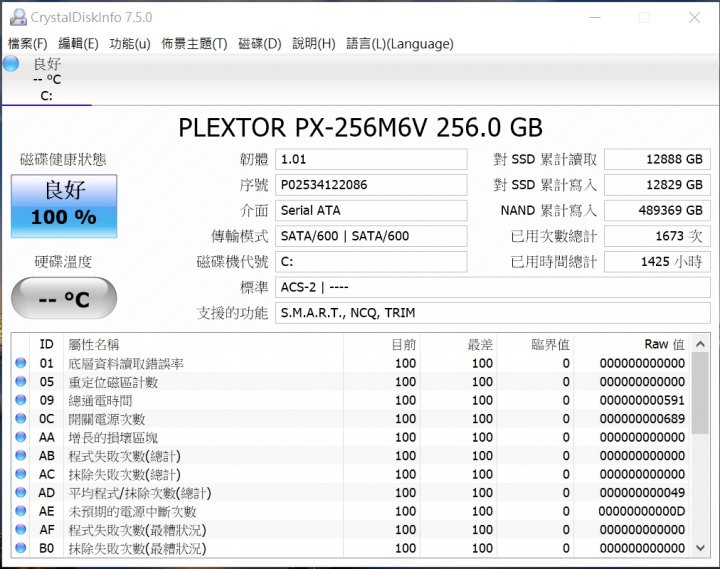Click status icon of row AB 程式失敗次數(總計)
Viewport: 720px width, 569px height.
pyautogui.click(x=21, y=455)
